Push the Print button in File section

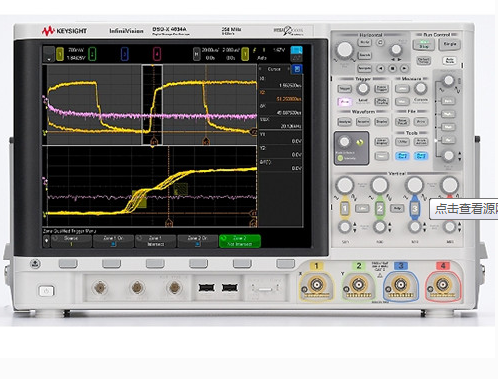pyautogui.click(x=421, y=122)
